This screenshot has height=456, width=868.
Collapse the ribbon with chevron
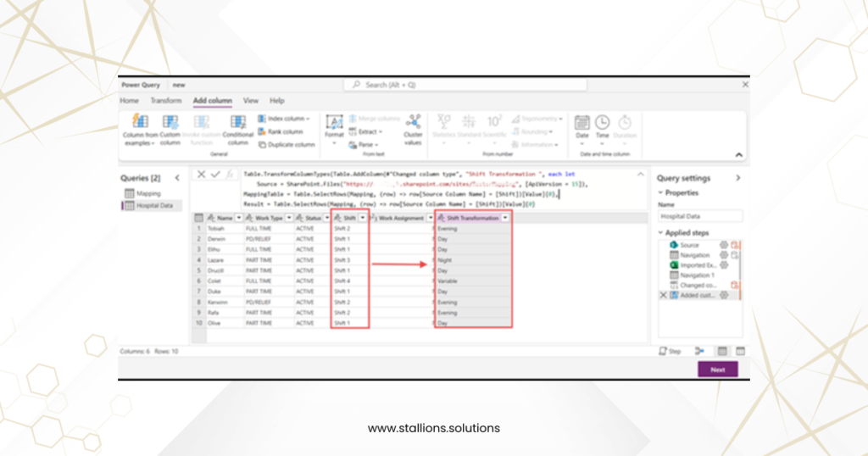point(739,155)
